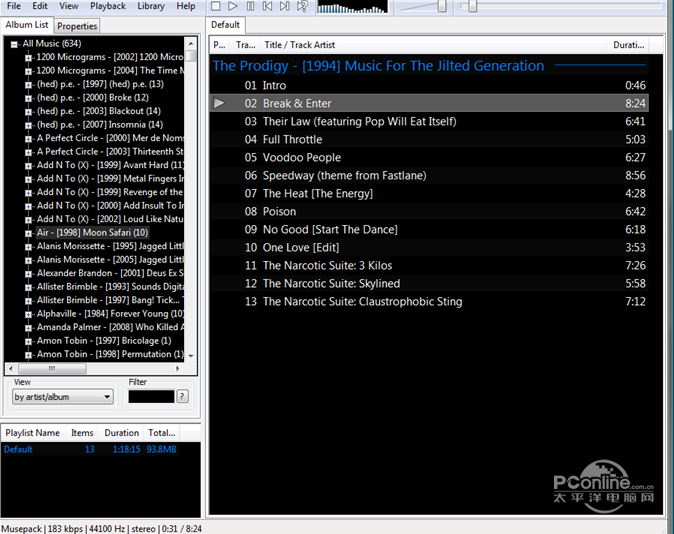Select the Default playlist tab

coord(226,25)
